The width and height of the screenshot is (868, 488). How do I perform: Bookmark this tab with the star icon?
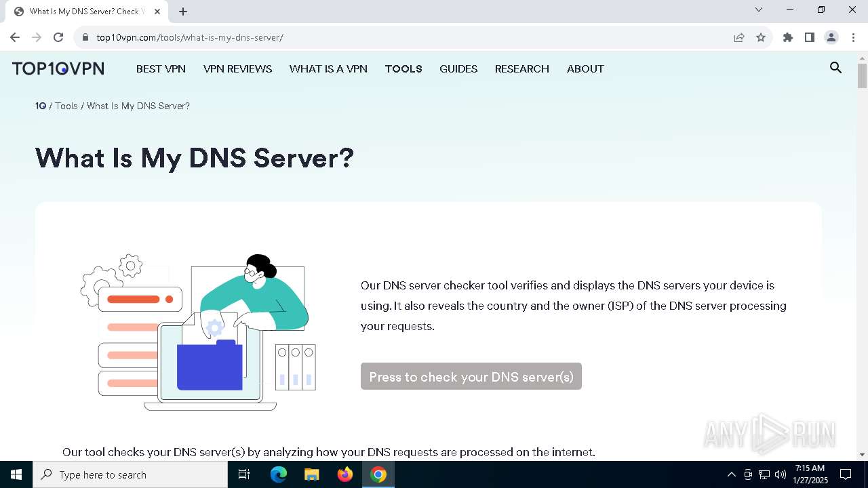tap(761, 37)
